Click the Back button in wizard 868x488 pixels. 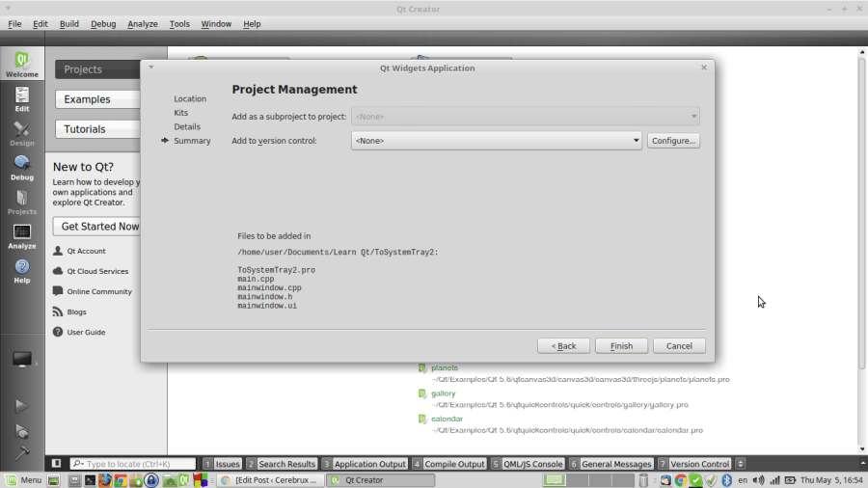563,346
